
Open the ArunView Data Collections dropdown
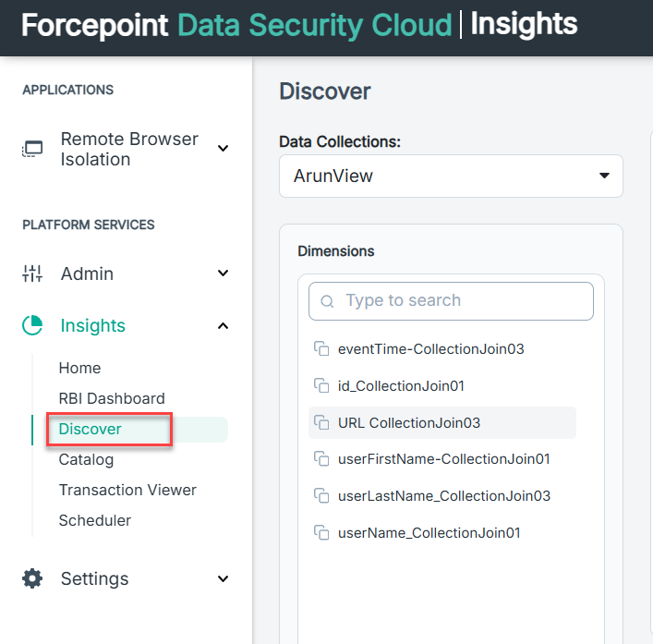pos(451,176)
